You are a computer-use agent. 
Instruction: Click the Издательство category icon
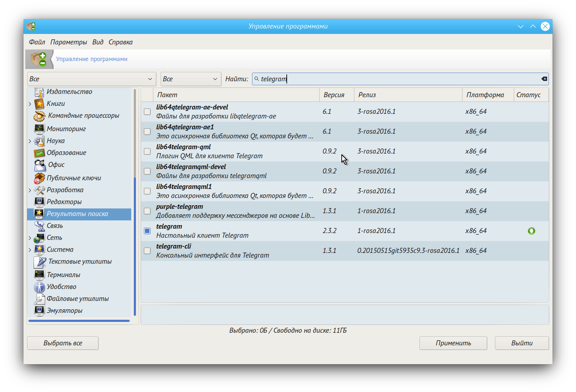(x=39, y=92)
